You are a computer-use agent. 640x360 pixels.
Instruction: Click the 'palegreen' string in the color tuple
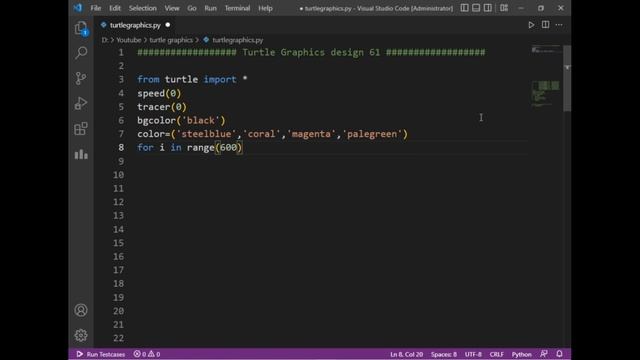(372, 134)
